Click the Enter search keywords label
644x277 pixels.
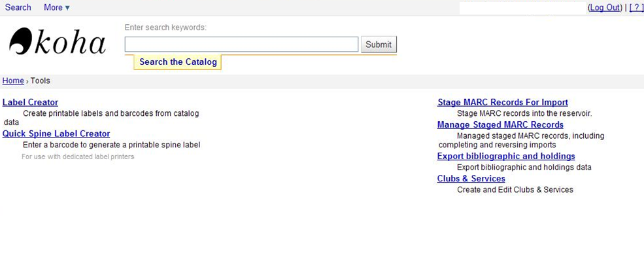point(165,28)
